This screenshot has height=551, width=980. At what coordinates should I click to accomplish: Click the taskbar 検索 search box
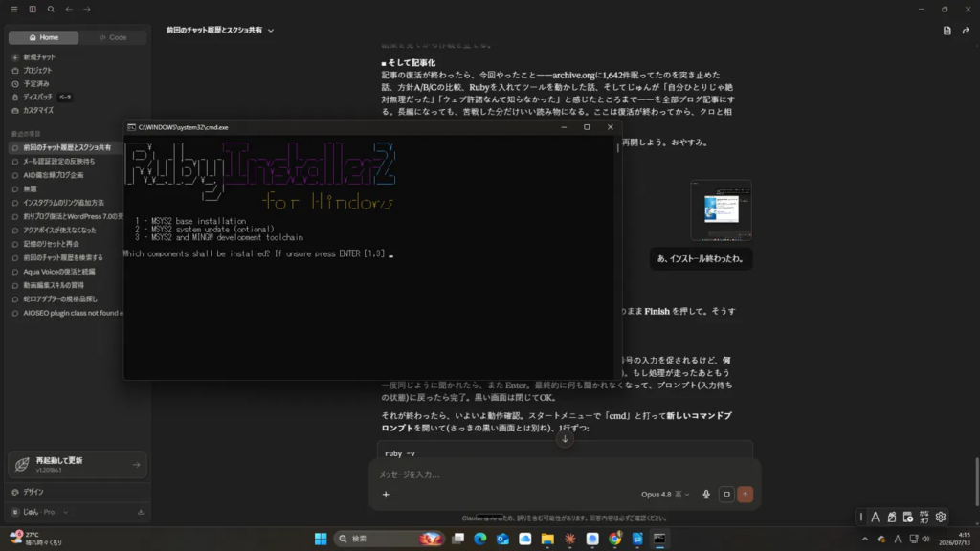tap(390, 539)
